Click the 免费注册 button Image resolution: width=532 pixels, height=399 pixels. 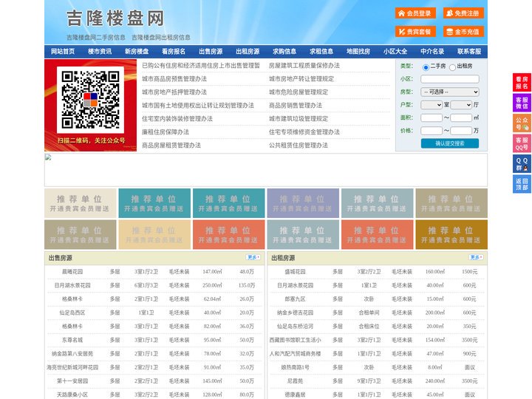pos(463,13)
